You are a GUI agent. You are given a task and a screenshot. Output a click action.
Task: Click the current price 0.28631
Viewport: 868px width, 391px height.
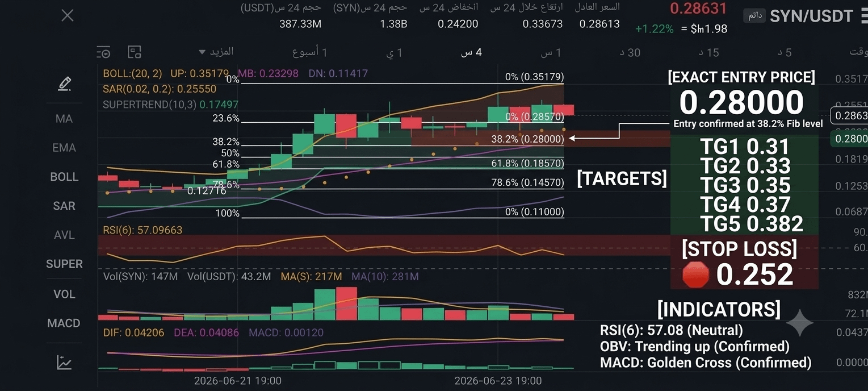[698, 9]
